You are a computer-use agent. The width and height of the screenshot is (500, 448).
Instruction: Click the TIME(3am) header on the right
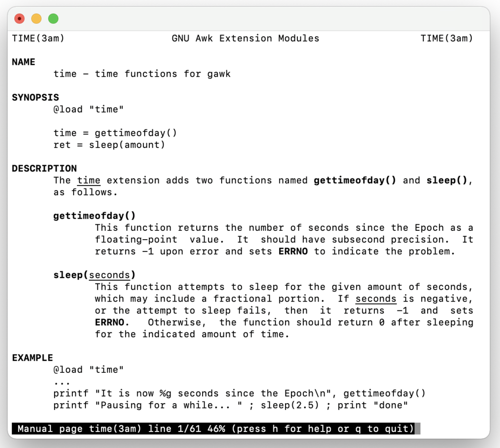[447, 38]
